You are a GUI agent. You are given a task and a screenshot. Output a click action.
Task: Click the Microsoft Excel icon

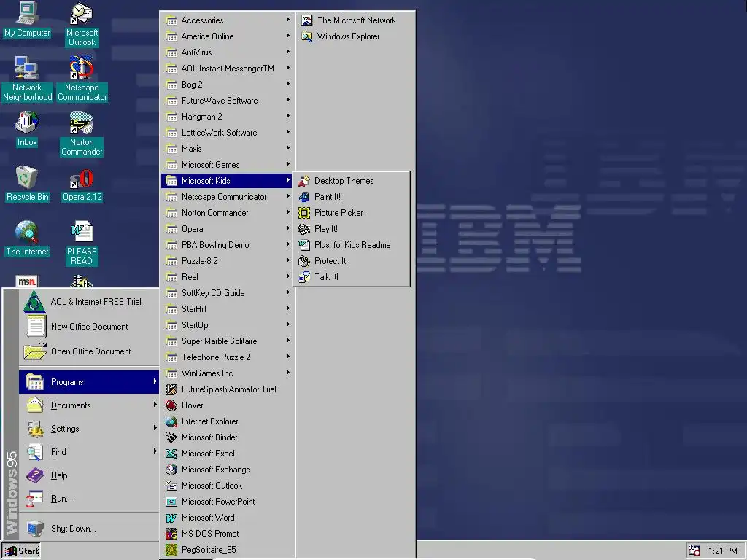171,454
